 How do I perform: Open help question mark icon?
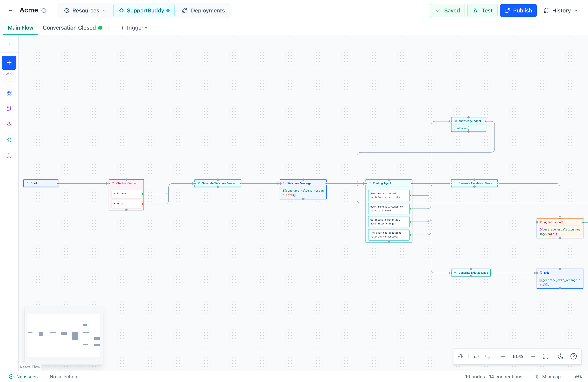pyautogui.click(x=573, y=356)
